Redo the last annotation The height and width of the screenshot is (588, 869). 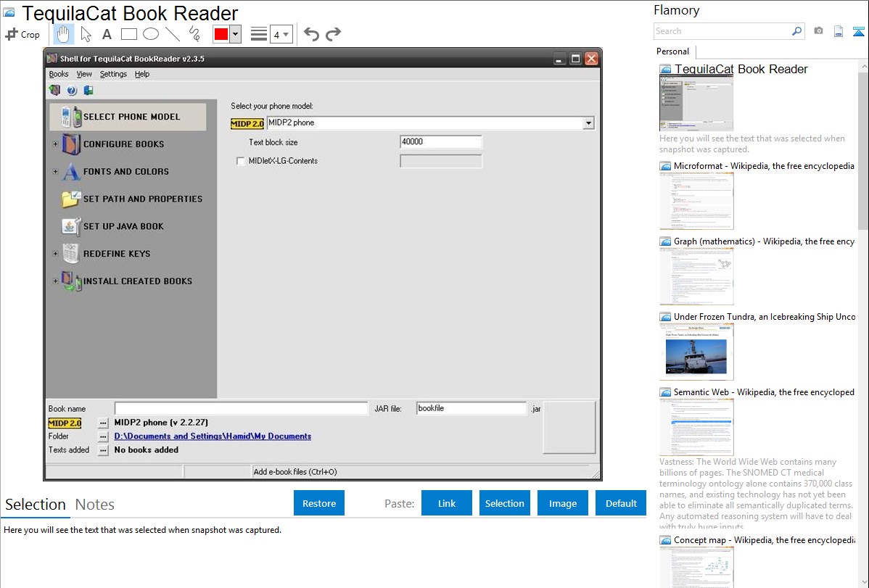coord(333,34)
